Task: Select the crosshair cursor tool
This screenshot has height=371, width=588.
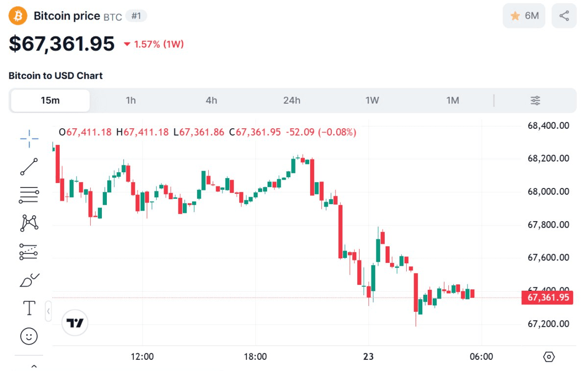Action: pos(29,139)
